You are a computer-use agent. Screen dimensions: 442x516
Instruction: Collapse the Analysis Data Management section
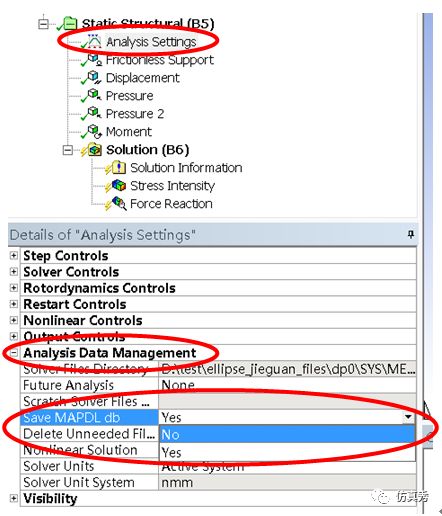coord(13,353)
